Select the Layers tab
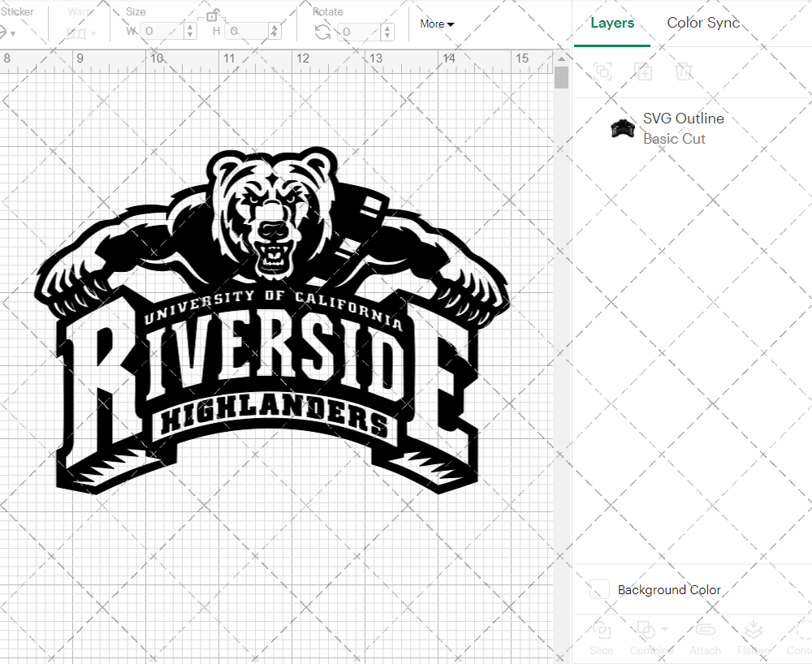The width and height of the screenshot is (812, 664). (612, 23)
